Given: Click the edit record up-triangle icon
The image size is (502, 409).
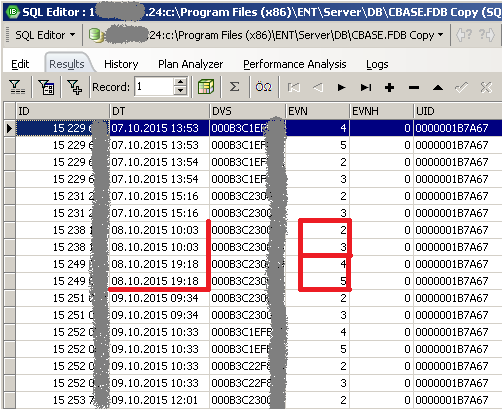Looking at the screenshot, I should click(x=438, y=88).
